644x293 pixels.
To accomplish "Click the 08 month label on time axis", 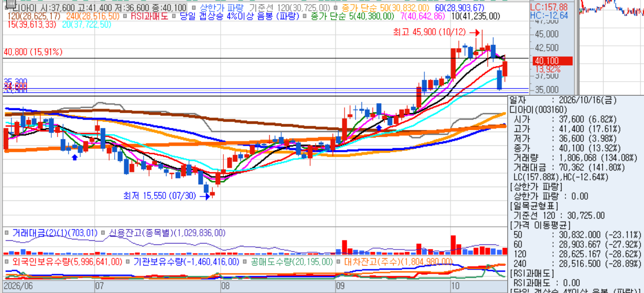I will coord(226,286).
